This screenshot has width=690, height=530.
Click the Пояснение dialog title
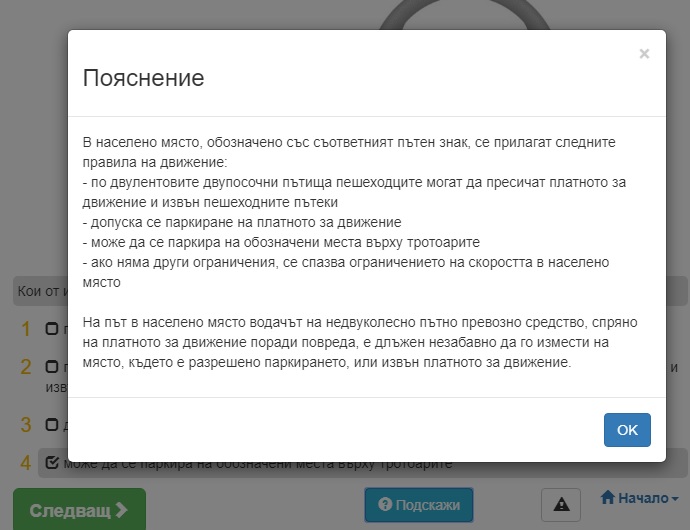coord(143,78)
